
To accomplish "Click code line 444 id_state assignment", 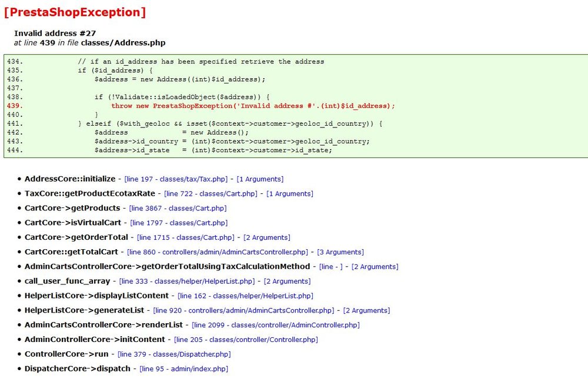I will coord(213,150).
